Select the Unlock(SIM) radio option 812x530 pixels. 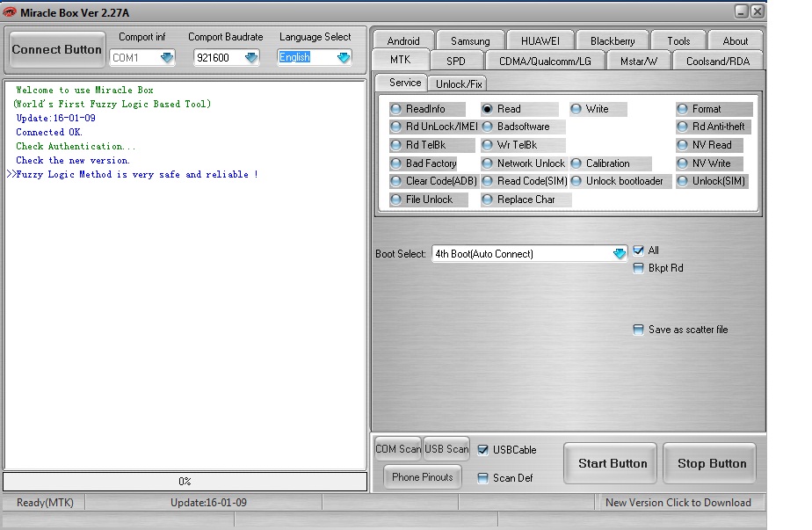coord(713,181)
